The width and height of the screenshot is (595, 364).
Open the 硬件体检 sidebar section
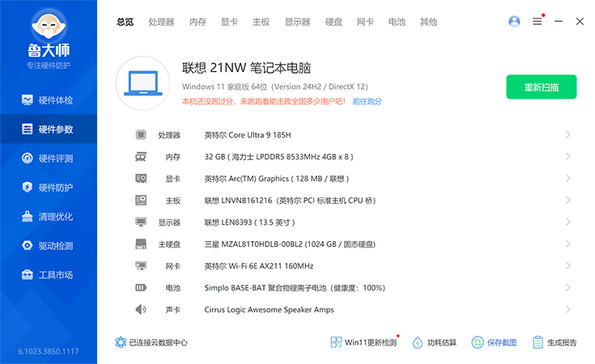coord(48,100)
